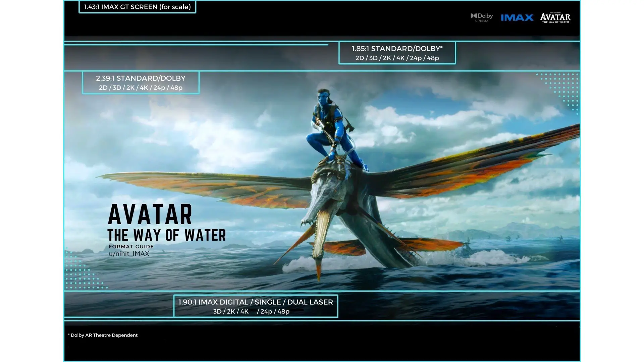
Task: Click the 2D / 3D / 2K specs under 1.85:1
Action: click(397, 58)
